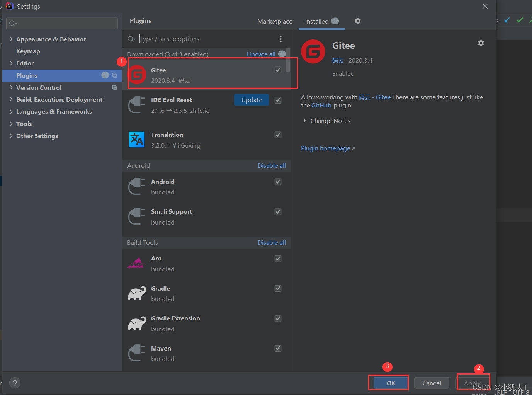This screenshot has height=395, width=532.
Task: Click the blue update arrow icon in background window
Action: (507, 20)
